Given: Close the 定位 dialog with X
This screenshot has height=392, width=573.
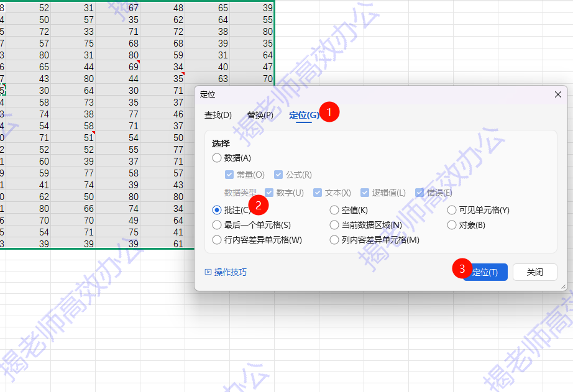Looking at the screenshot, I should (558, 94).
